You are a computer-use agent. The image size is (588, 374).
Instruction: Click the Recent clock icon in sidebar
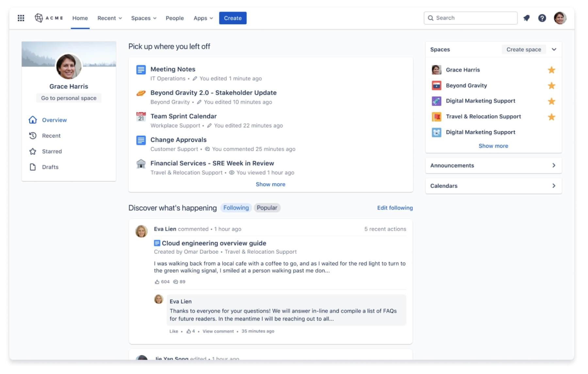pos(33,136)
